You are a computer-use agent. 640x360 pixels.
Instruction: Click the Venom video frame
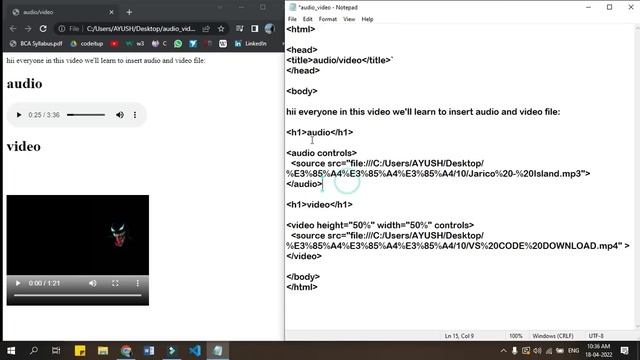point(78,235)
